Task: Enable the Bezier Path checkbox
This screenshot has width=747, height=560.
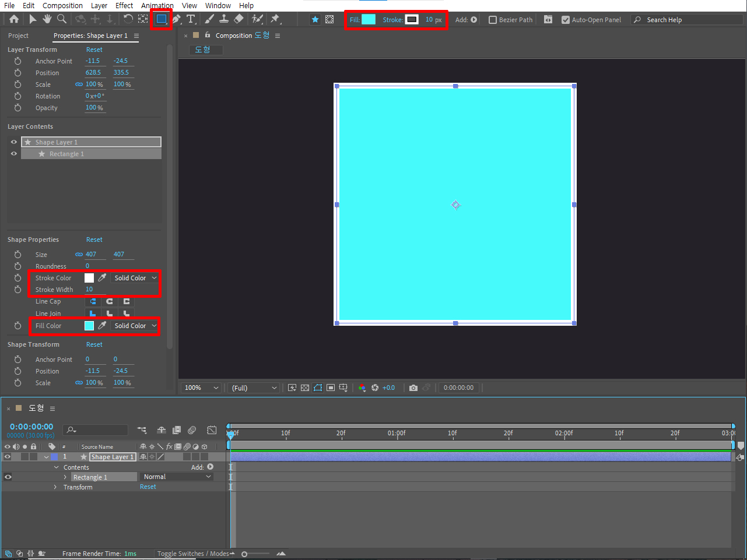Action: click(x=493, y=20)
